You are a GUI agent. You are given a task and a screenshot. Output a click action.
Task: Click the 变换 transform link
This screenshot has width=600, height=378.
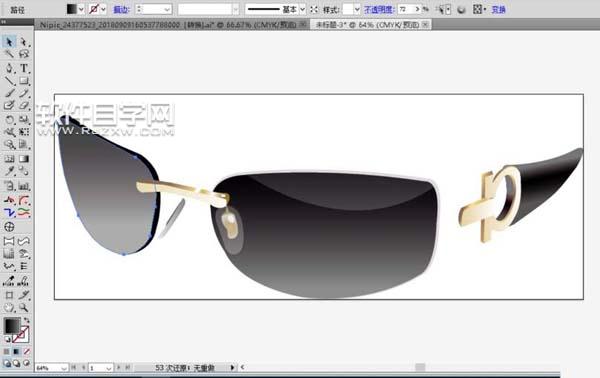498,10
